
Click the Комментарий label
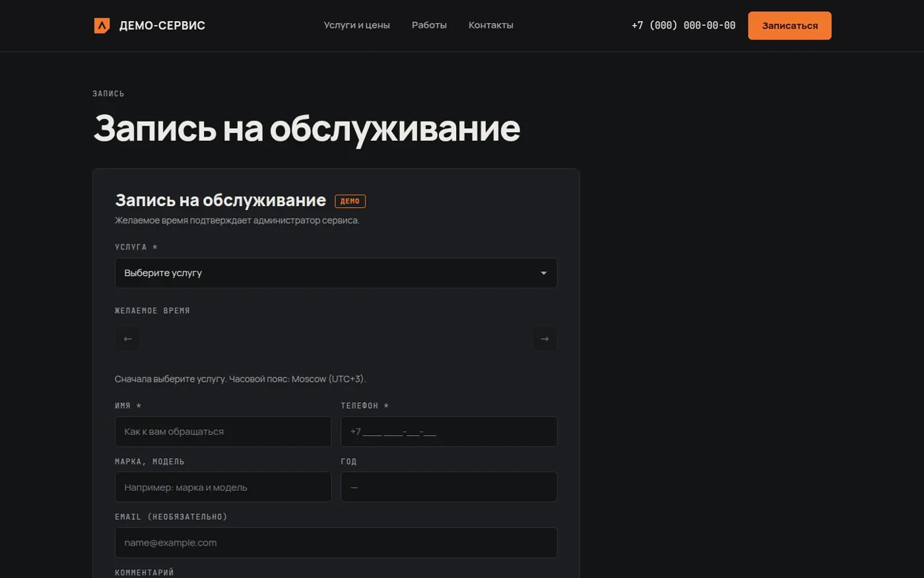145,573
